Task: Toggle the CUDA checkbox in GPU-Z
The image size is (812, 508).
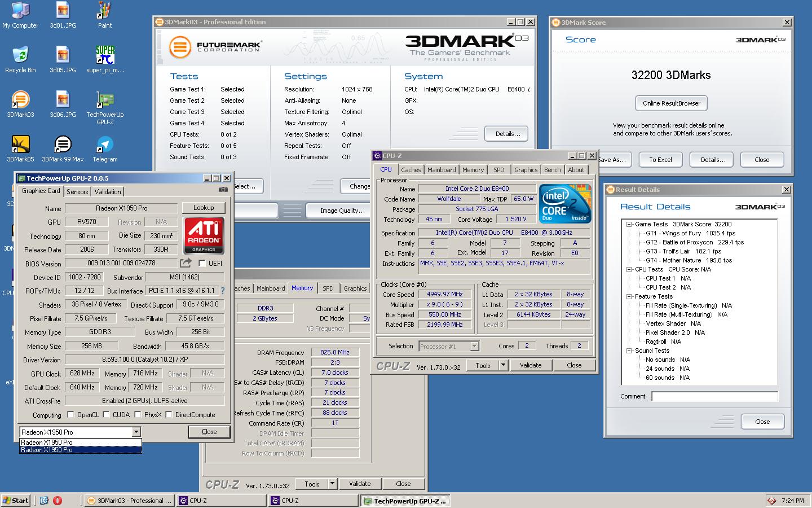Action: (x=106, y=415)
